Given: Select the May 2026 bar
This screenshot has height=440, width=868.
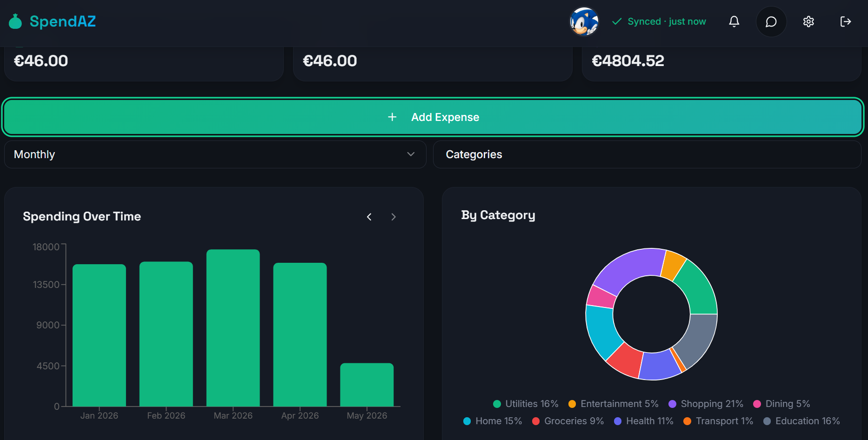Looking at the screenshot, I should coord(367,385).
